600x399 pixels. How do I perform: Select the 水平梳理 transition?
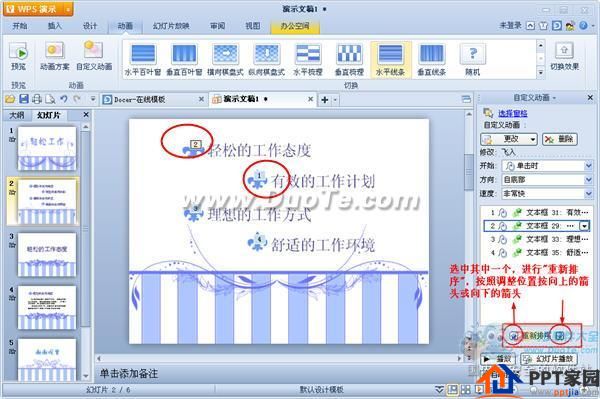point(308,59)
